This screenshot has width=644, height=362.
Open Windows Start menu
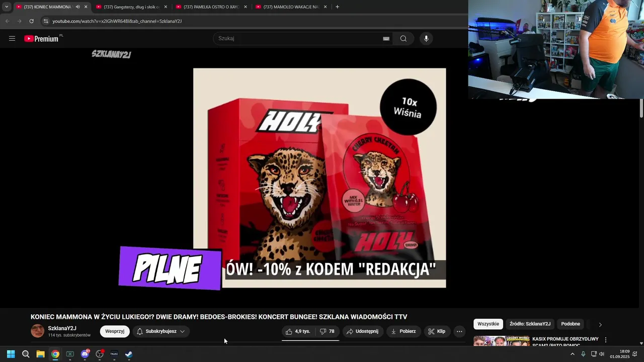[x=11, y=354]
